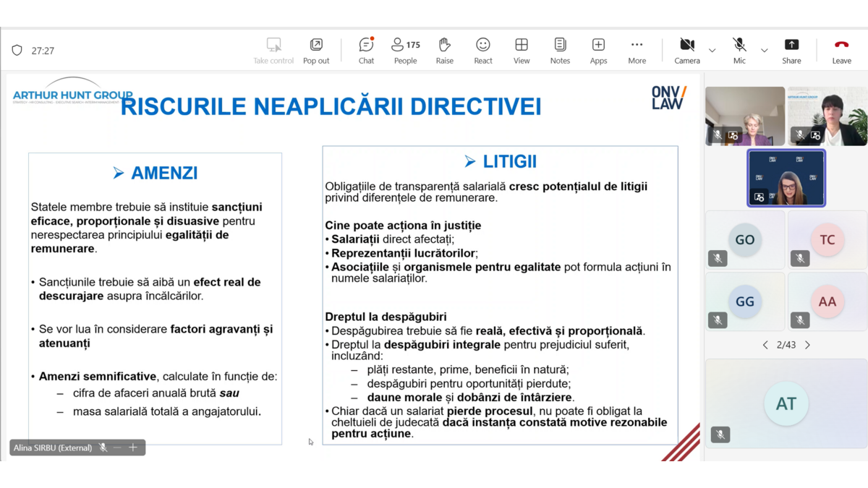The height and width of the screenshot is (488, 868).
Task: Click the More options ellipsis
Action: pyautogui.click(x=637, y=51)
